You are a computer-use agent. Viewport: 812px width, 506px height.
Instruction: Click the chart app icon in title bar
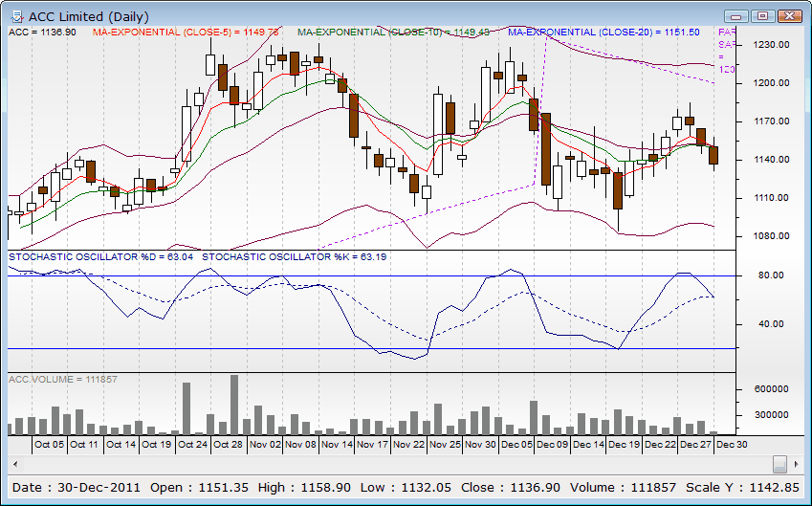pos(16,16)
